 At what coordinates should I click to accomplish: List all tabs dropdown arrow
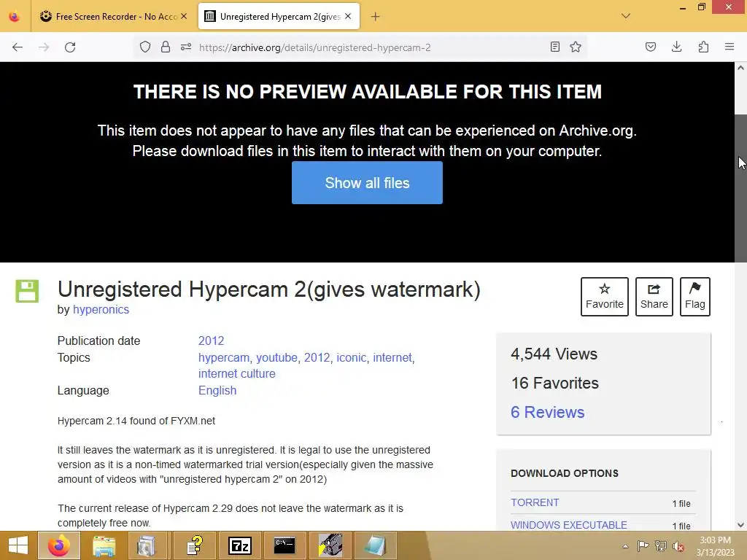(626, 16)
